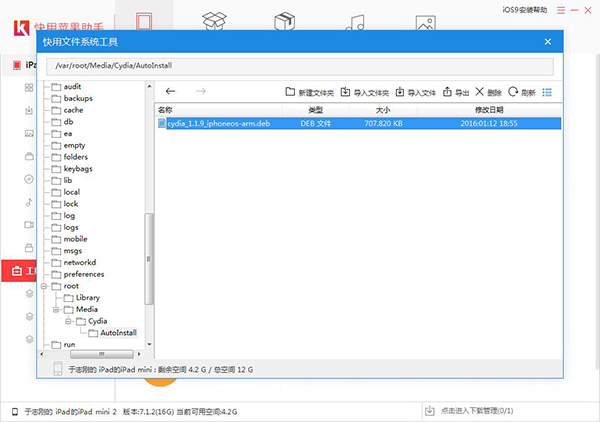Click tree horizontal scroll right arrow

pos(139,354)
